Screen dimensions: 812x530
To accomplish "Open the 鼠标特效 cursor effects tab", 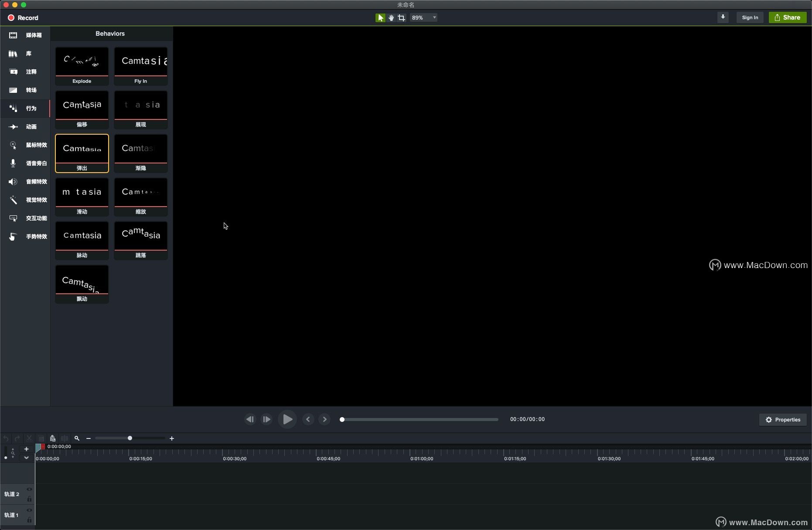I will point(25,145).
